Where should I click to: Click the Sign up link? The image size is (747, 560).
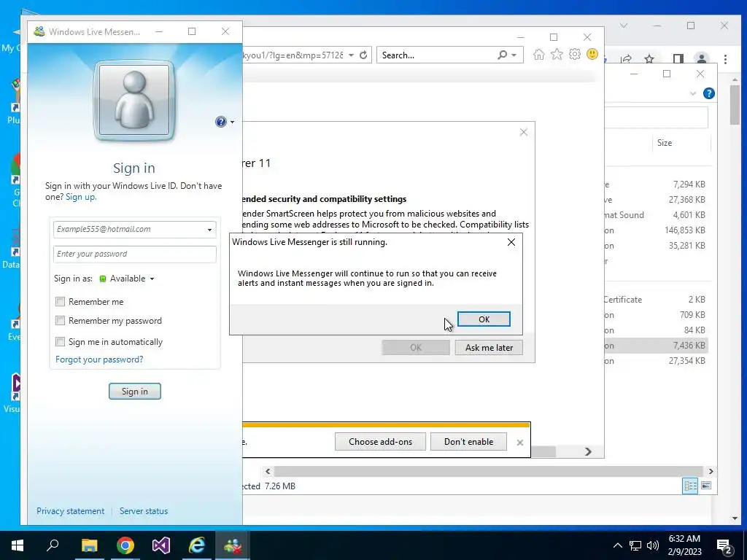click(80, 197)
